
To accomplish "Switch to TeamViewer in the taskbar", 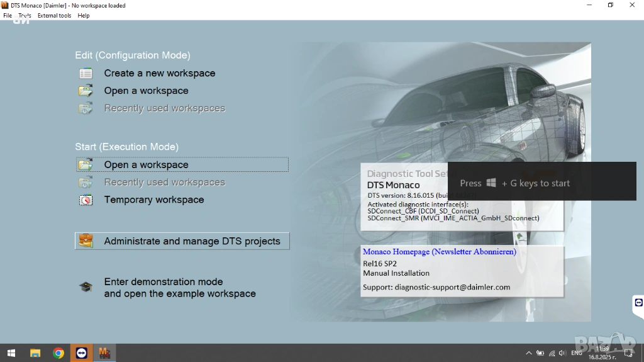I will [81, 353].
